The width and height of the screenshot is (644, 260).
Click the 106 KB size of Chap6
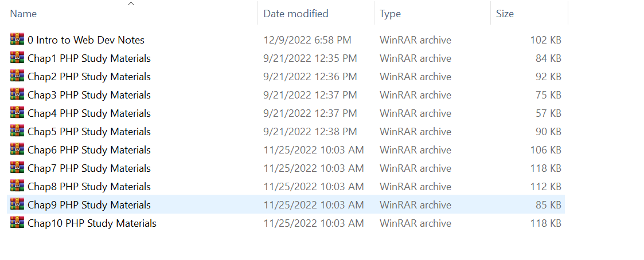pos(545,150)
